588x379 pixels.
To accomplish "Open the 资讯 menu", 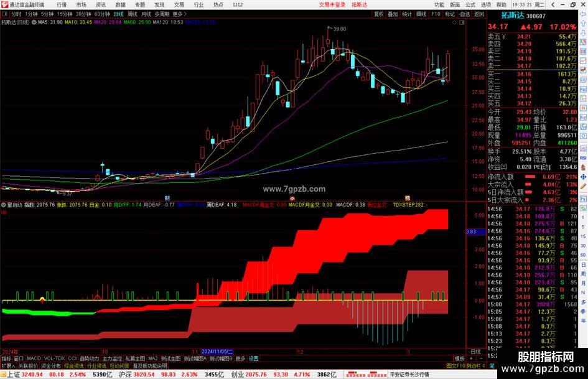I will pyautogui.click(x=101, y=4).
